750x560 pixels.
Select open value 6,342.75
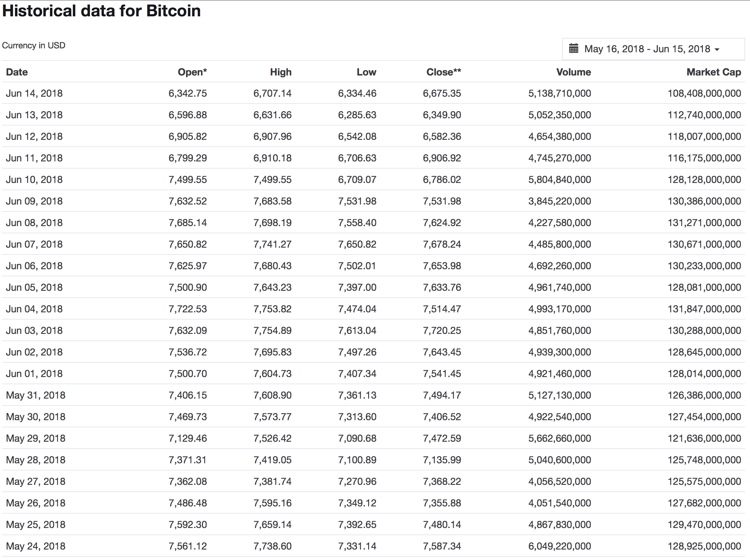(x=188, y=93)
